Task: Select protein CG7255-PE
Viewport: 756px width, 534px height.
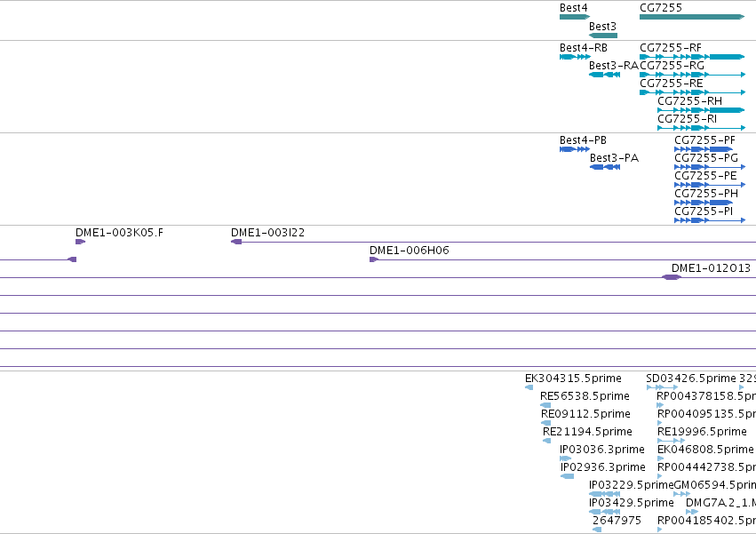Action: tap(705, 176)
